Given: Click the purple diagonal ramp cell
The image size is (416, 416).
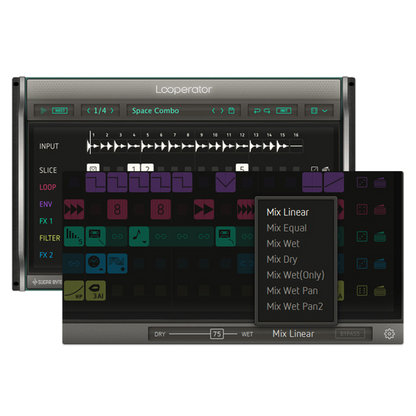Looking at the screenshot, I should (334, 182).
